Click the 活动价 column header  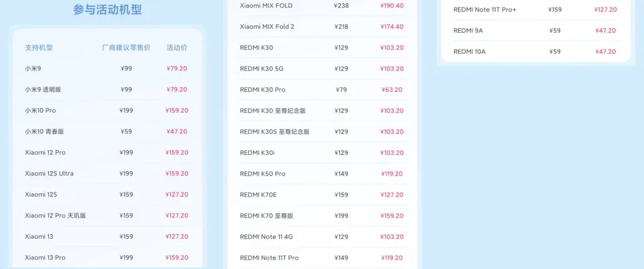(176, 48)
